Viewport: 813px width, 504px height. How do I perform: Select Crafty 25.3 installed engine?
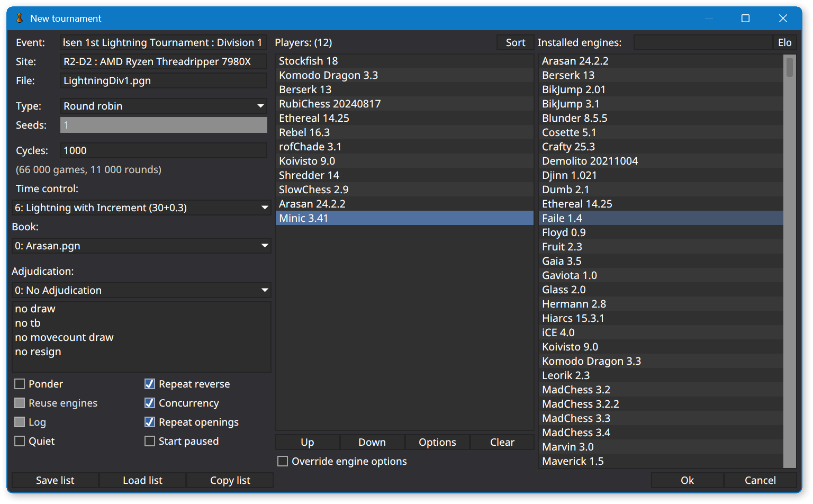(x=661, y=147)
